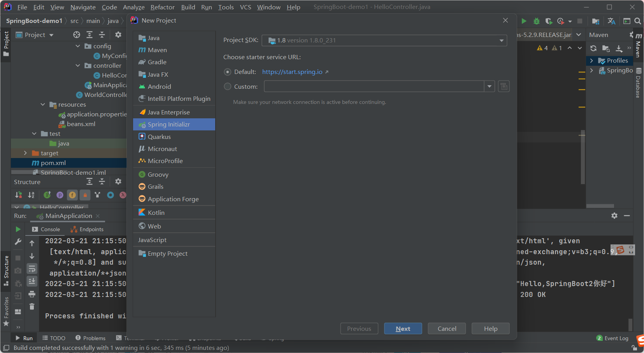644x353 pixels.
Task: Click the search magnifier in the toolbar
Action: (x=638, y=21)
